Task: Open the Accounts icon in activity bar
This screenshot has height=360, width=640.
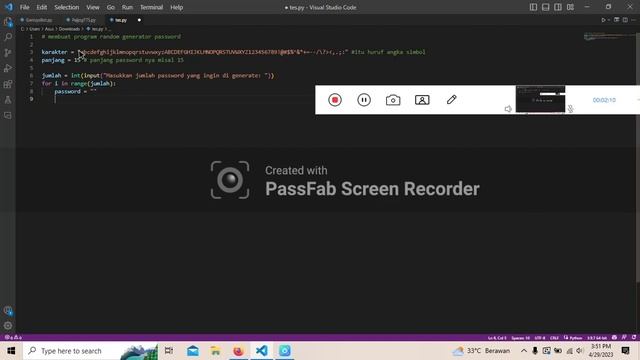Action: coord(8,311)
